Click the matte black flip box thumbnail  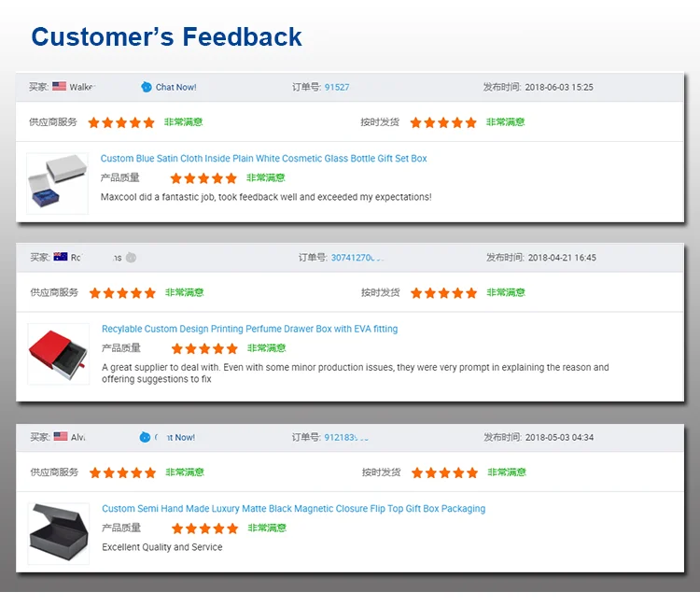tap(59, 534)
